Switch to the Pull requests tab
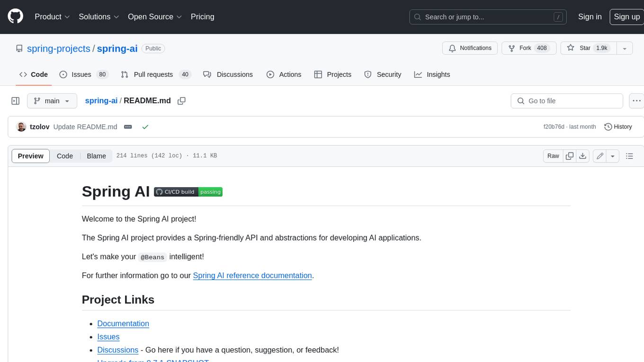This screenshot has height=362, width=644. pyautogui.click(x=155, y=74)
